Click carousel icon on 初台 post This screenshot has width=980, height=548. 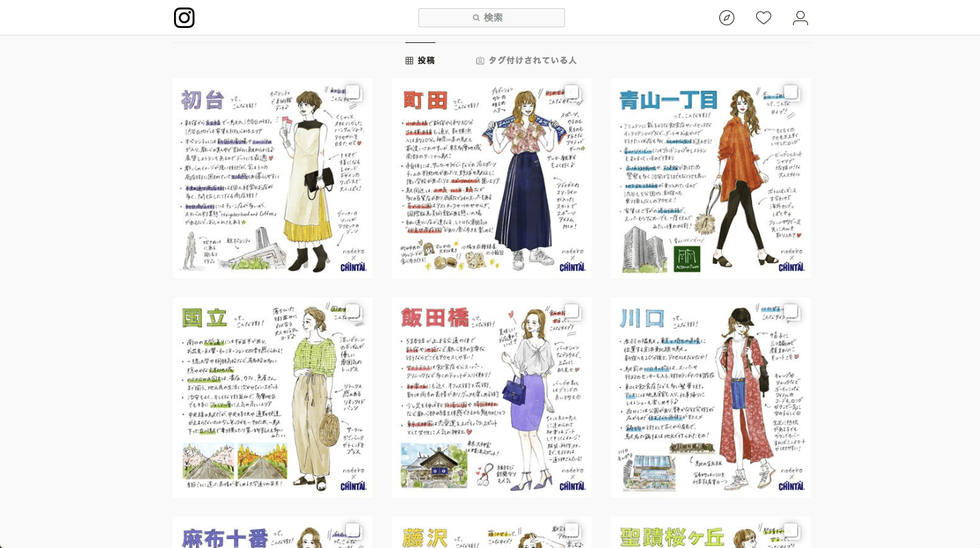coord(353,93)
